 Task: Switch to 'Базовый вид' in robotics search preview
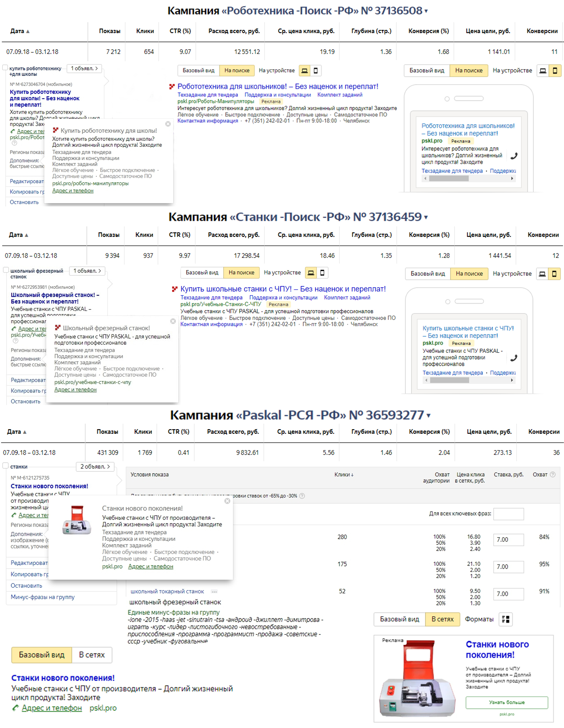[199, 71]
